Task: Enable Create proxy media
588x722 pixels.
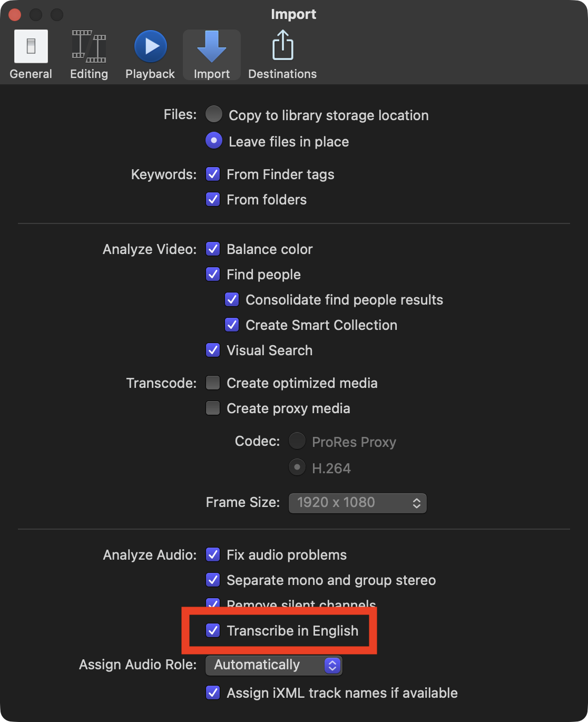Action: tap(213, 408)
